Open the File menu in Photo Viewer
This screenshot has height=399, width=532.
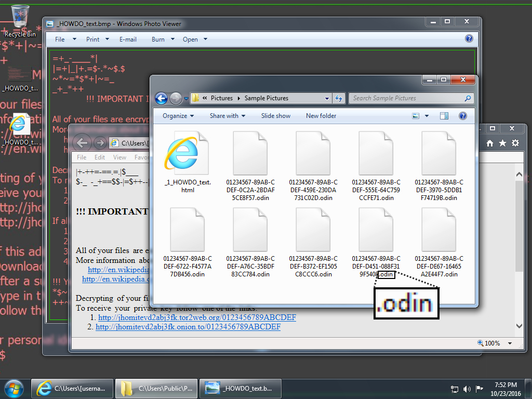[65, 39]
